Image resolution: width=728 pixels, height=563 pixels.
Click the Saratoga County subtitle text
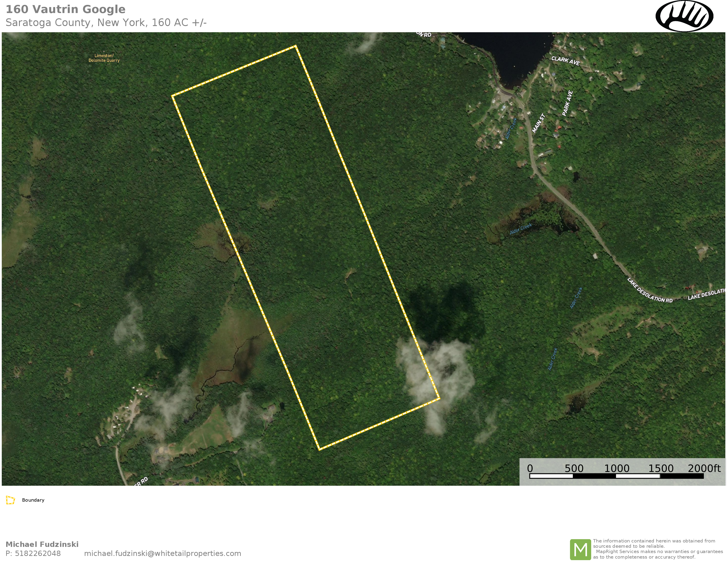coord(106,23)
